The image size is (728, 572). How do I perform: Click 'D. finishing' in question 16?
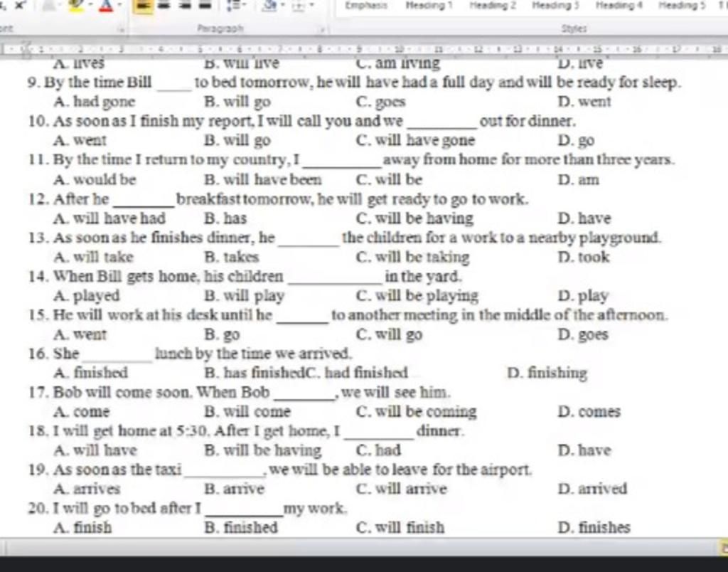pyautogui.click(x=547, y=373)
